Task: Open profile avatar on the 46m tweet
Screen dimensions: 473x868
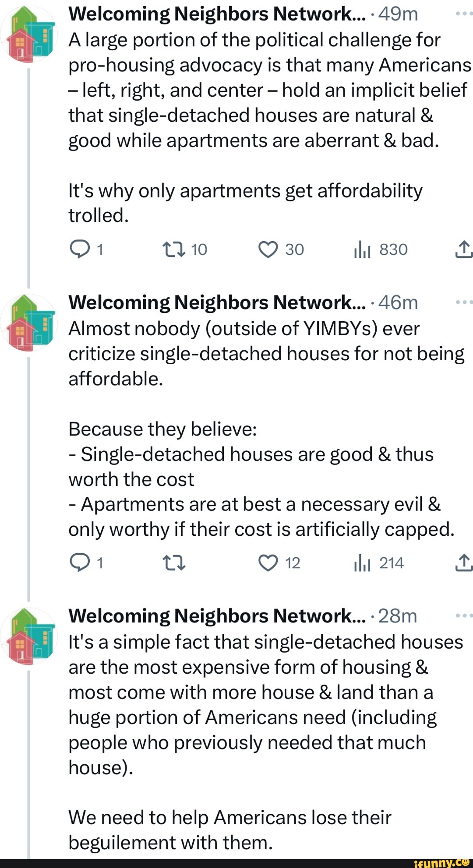Action: point(29,323)
